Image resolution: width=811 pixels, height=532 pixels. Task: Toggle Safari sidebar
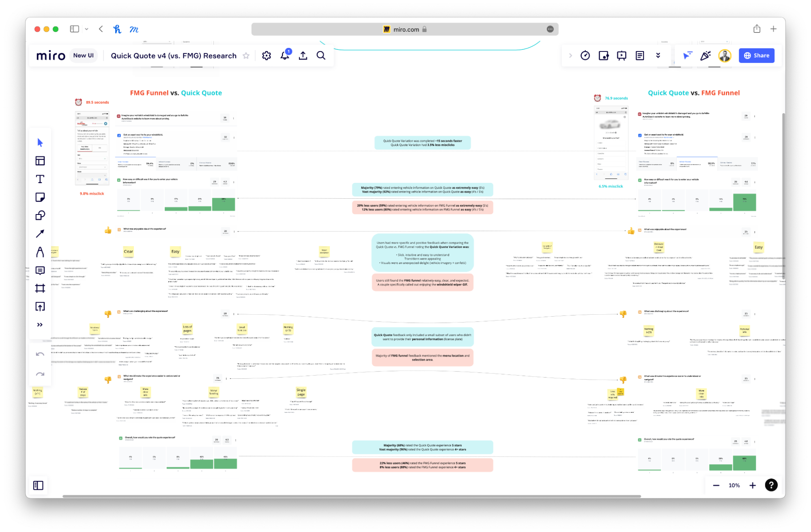[75, 29]
